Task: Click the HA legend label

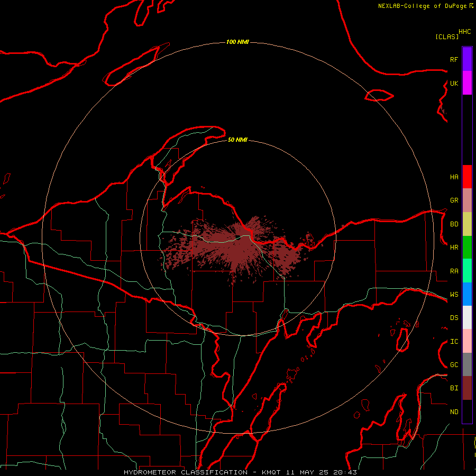Action: tap(454, 177)
